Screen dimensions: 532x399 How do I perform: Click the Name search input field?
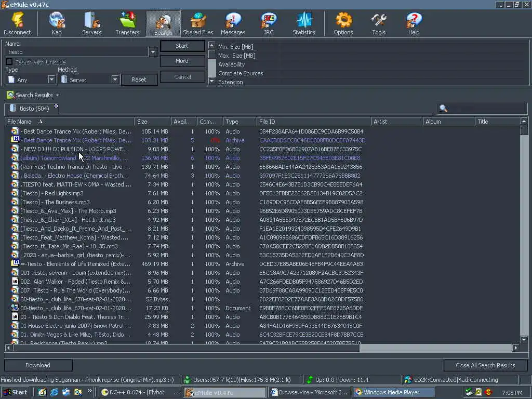77,52
